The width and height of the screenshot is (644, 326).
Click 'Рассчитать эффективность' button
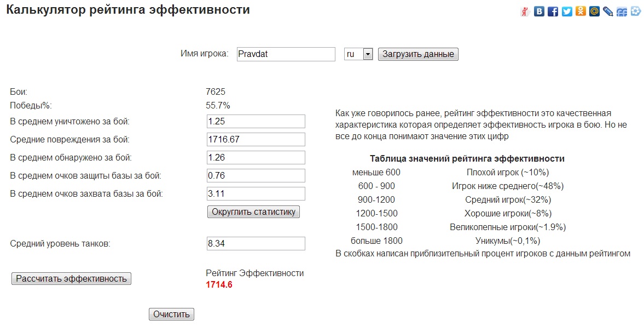click(71, 278)
